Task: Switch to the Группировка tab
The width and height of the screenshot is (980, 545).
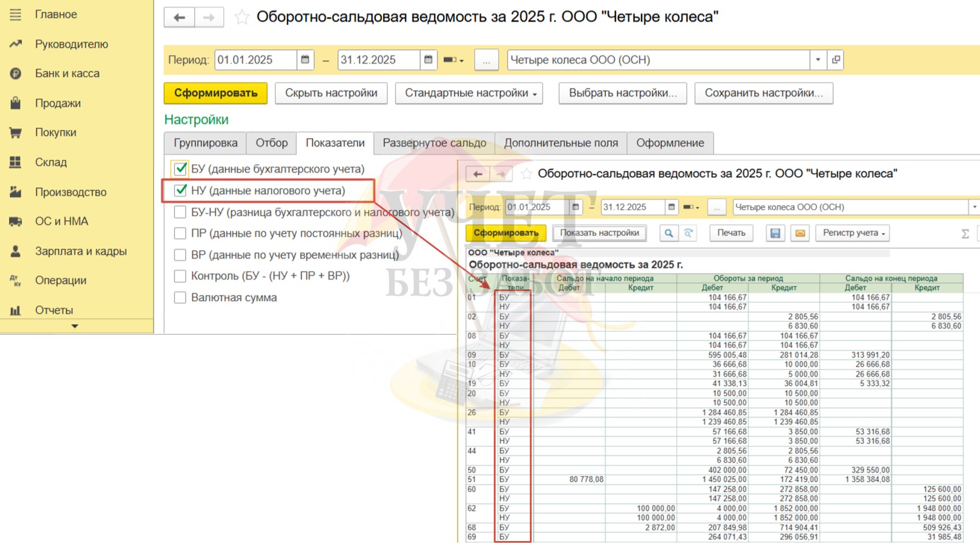Action: (x=205, y=143)
